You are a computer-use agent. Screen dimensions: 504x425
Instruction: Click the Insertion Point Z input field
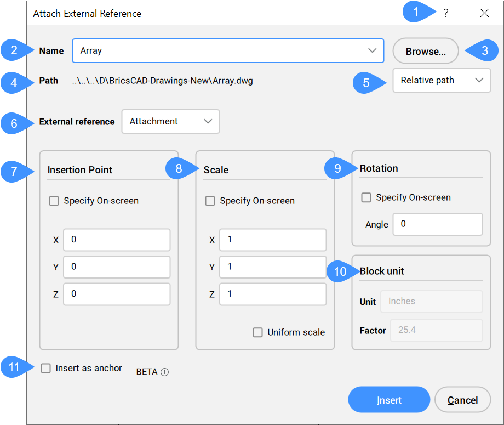pos(117,294)
